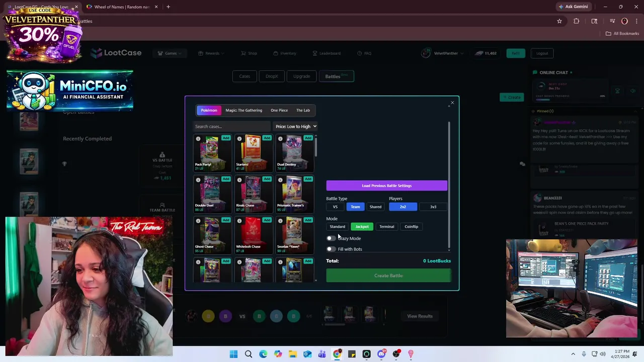644x362 pixels.
Task: Choose 3v3 players option
Action: [433, 207]
